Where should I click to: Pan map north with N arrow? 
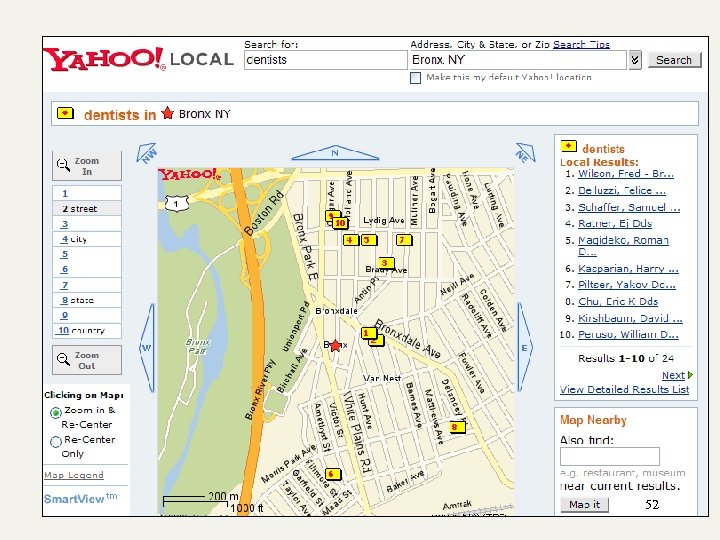click(335, 152)
